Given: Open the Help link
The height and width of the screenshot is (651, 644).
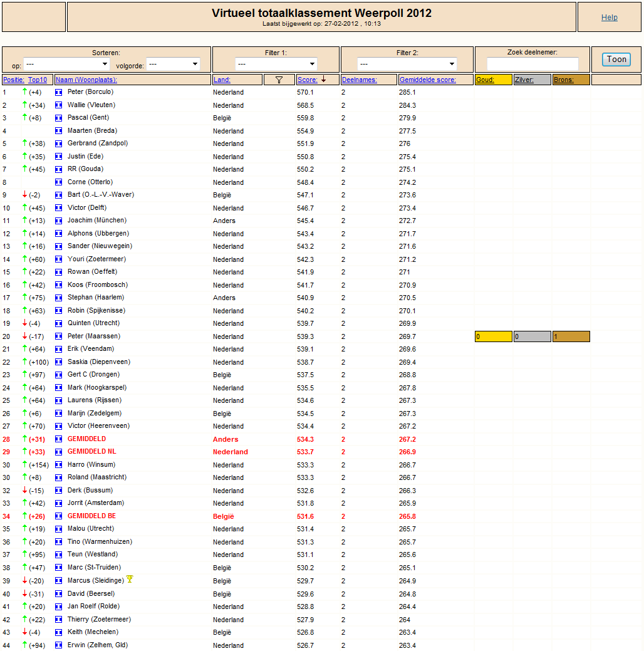Looking at the screenshot, I should tap(609, 18).
